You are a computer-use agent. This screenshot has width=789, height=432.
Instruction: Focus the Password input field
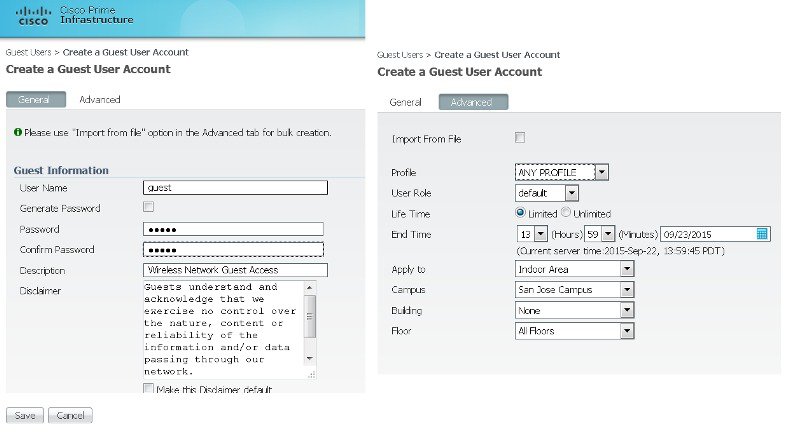click(x=233, y=229)
